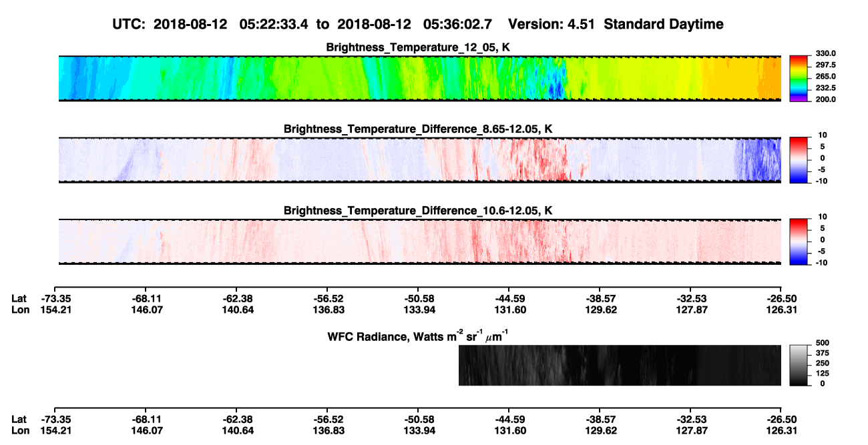
Task: Click the Brightness Temperature 12.05 image strip
Action: [x=420, y=78]
